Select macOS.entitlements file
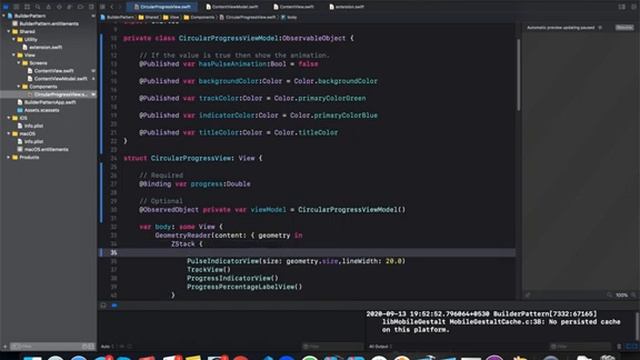 point(46,149)
